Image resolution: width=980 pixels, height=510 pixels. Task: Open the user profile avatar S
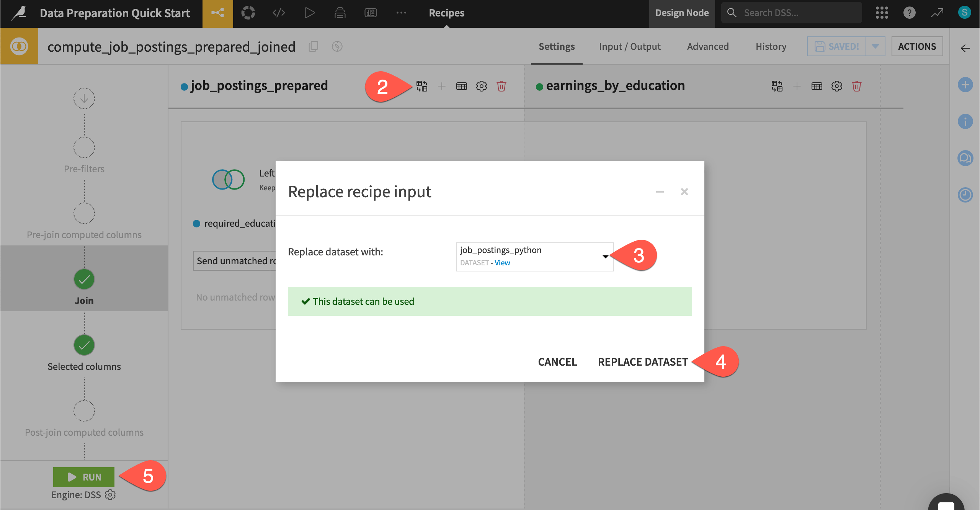pyautogui.click(x=964, y=13)
